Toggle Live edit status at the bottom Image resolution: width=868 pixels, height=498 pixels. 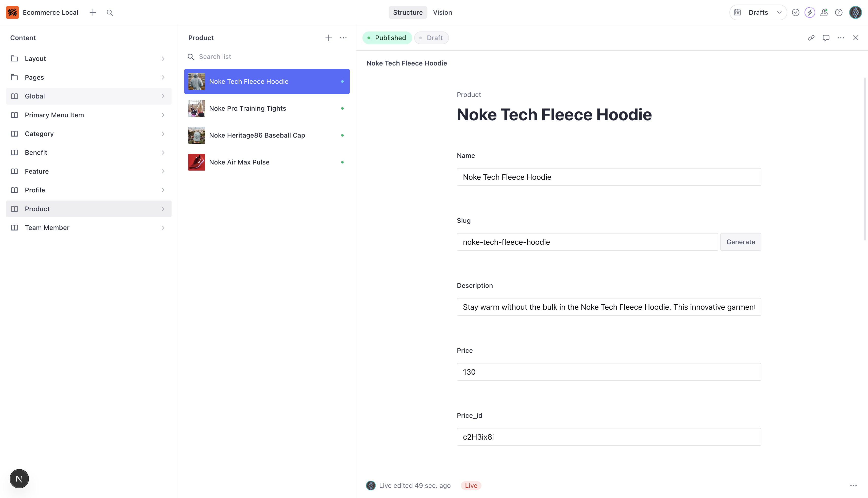point(471,485)
